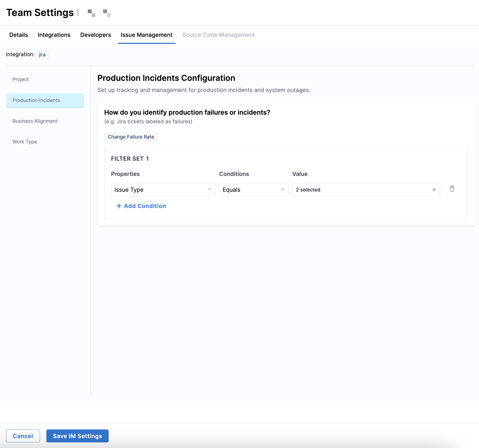Select the Issue Management tab
The height and width of the screenshot is (448, 479).
coord(146,35)
